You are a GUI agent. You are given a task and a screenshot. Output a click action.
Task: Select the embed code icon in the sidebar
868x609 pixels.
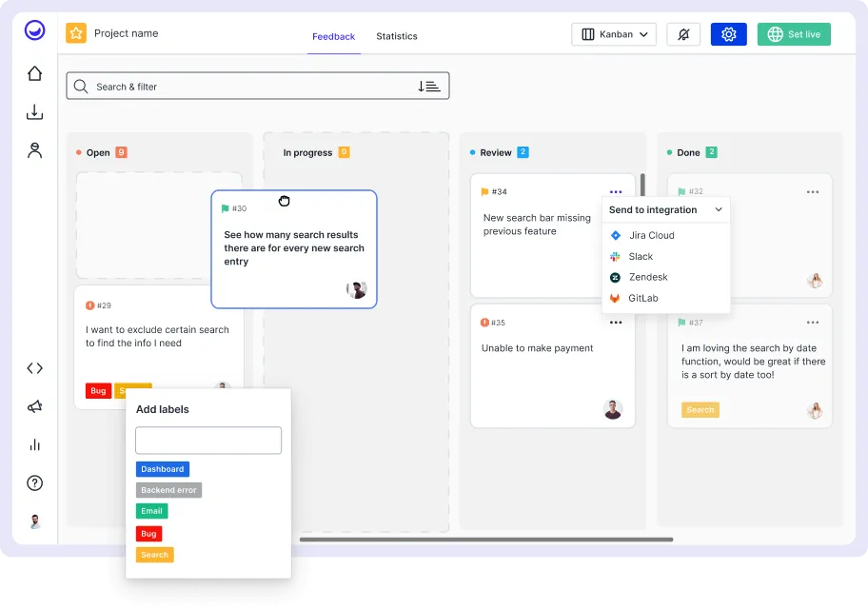[34, 368]
